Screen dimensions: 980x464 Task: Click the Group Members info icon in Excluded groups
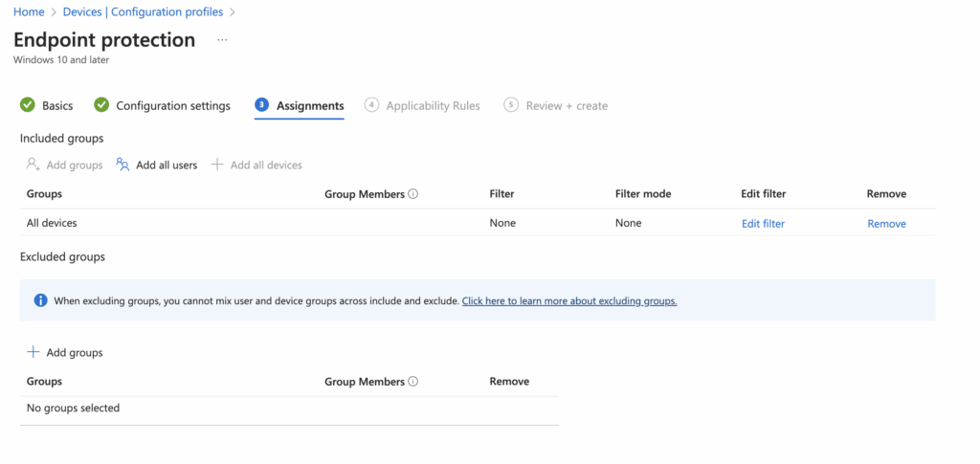click(x=413, y=382)
